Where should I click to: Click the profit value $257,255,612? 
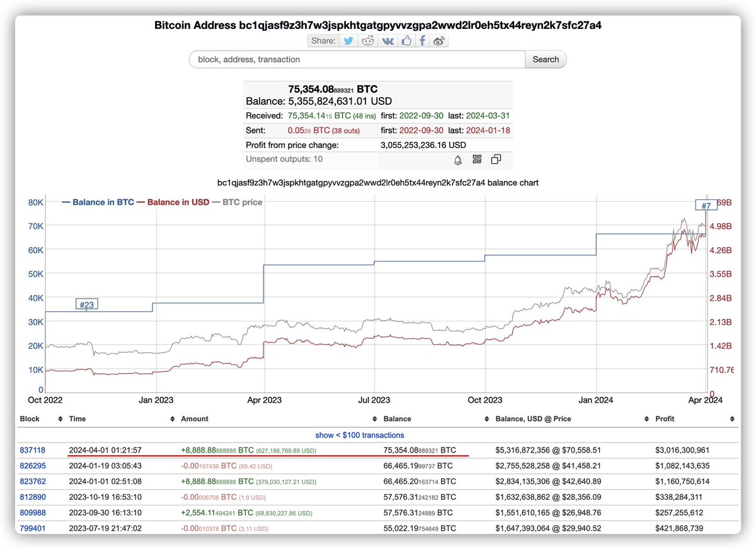[x=679, y=513]
